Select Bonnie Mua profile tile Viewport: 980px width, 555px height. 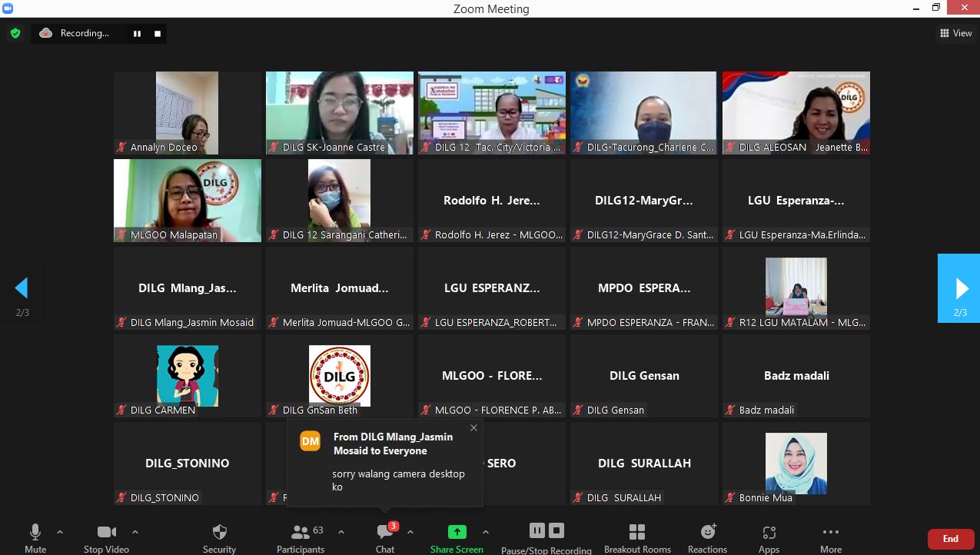click(796, 464)
